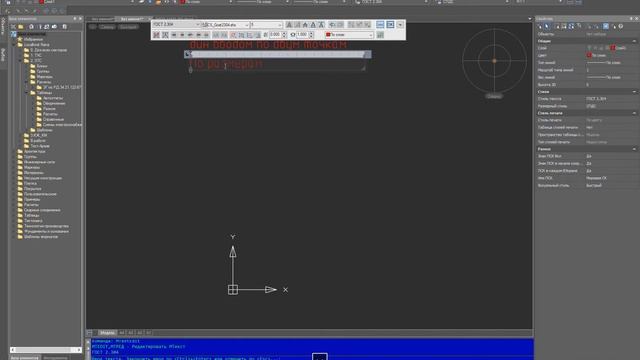Adjust the oblique angle spinner arrows
This screenshot has height=360, width=640.
pos(284,35)
